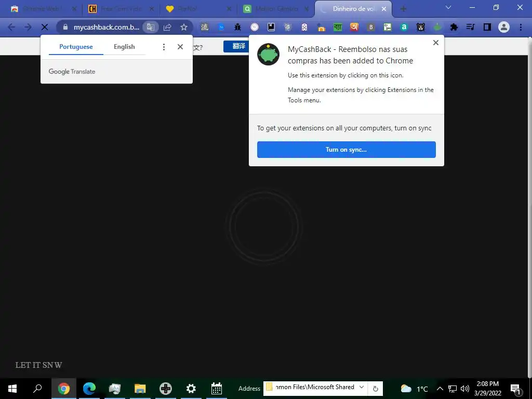The image size is (532, 399).
Task: Expand the taskbar Address dropdown
Action: [x=362, y=387]
